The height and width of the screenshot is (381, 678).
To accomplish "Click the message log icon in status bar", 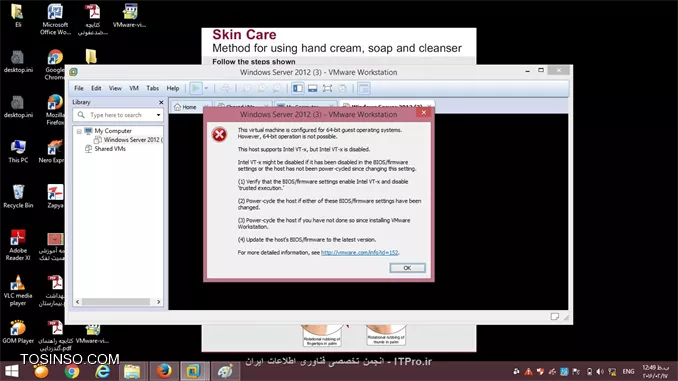I will [x=555, y=317].
